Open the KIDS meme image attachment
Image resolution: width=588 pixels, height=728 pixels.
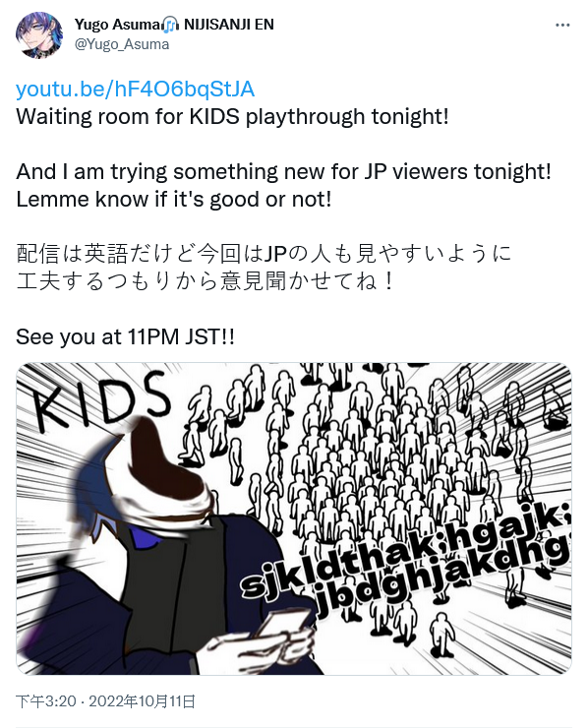pyautogui.click(x=294, y=518)
